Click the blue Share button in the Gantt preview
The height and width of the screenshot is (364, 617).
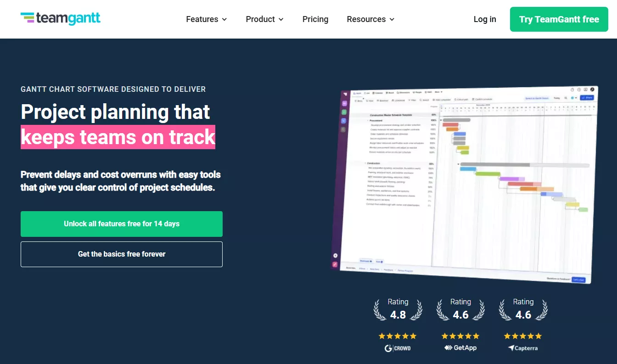[x=587, y=98]
